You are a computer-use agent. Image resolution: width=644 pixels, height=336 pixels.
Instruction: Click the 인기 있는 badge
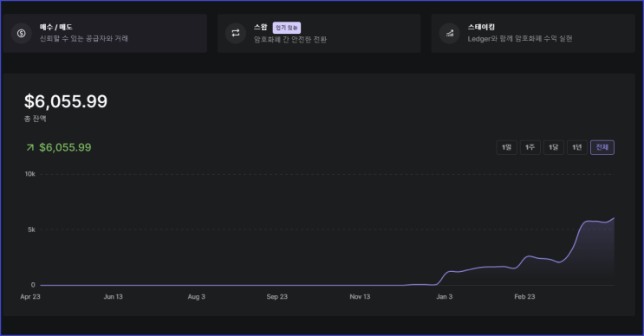pyautogui.click(x=287, y=28)
